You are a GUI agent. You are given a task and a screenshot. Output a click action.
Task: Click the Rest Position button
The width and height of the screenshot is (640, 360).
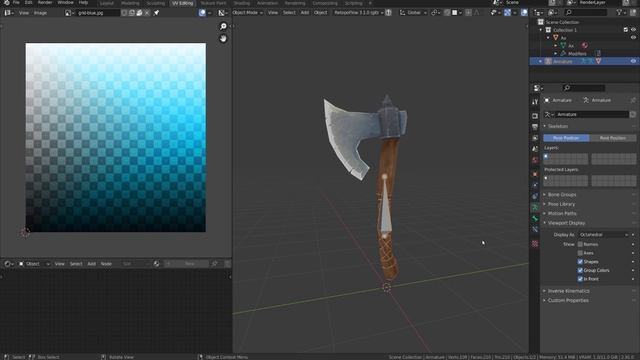pyautogui.click(x=613, y=138)
